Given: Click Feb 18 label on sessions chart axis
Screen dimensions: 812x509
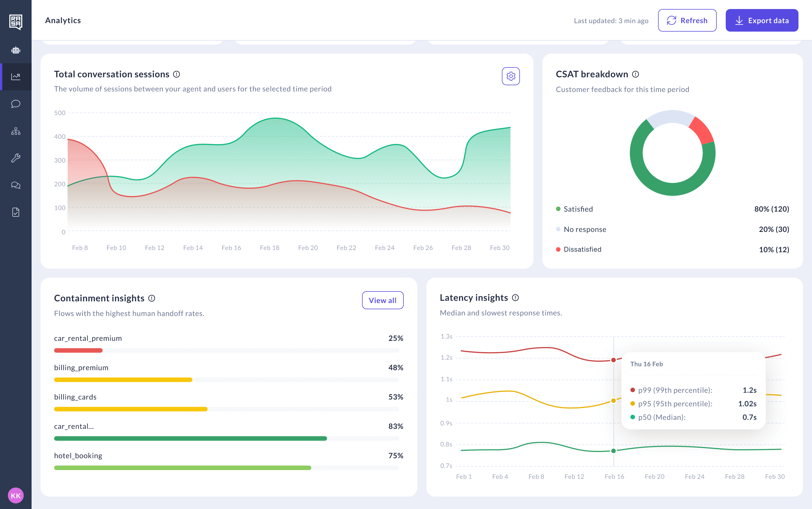Looking at the screenshot, I should coord(270,248).
